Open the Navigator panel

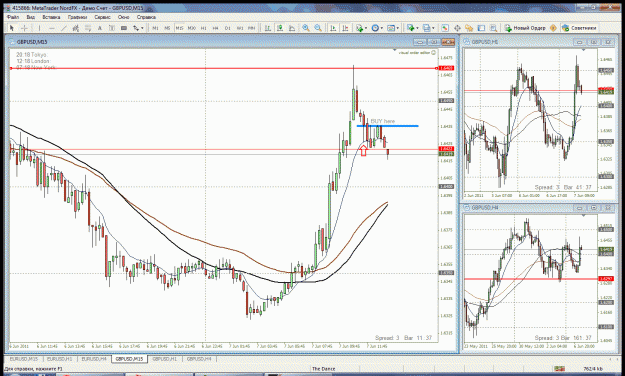(469, 28)
